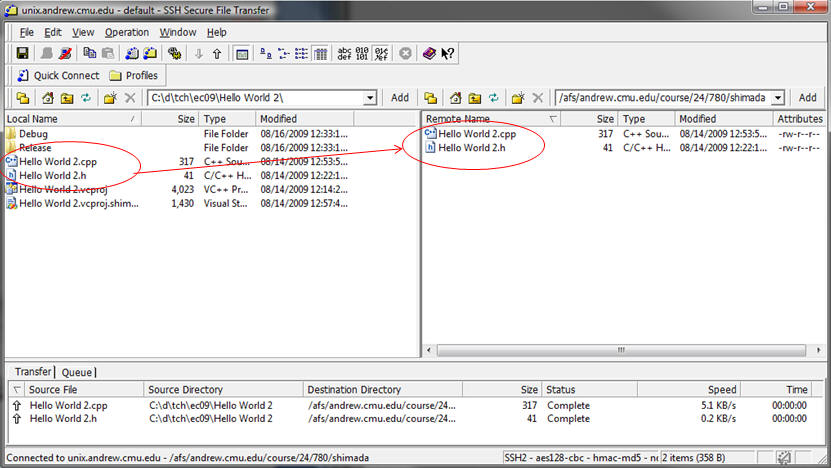831x468 pixels.
Task: Select Auto transfer mode icon
Action: coord(381,53)
